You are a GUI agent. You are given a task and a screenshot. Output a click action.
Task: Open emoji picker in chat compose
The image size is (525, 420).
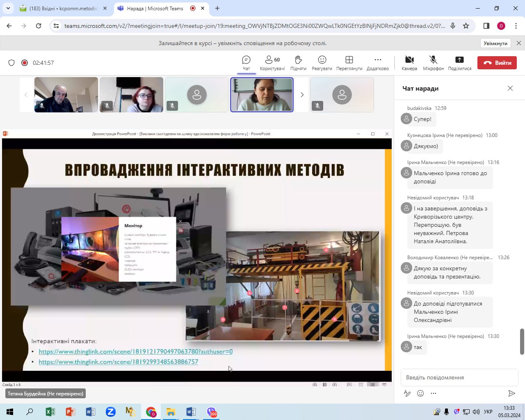point(420,393)
